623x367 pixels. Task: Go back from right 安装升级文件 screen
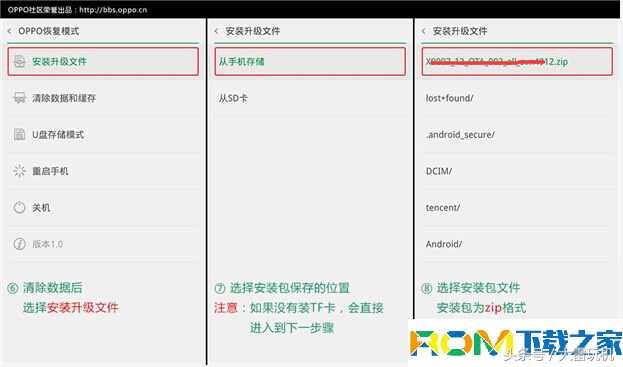pos(424,31)
